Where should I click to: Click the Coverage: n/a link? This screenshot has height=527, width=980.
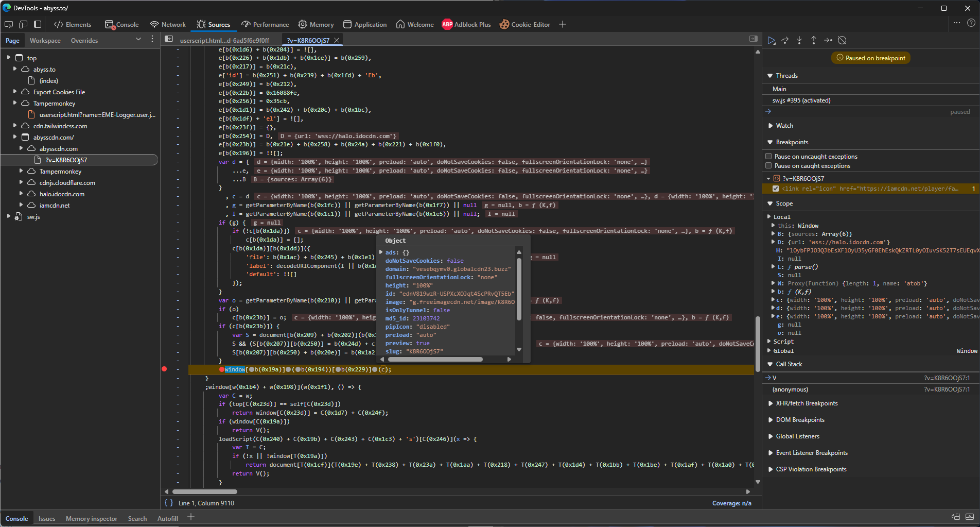tap(731, 503)
